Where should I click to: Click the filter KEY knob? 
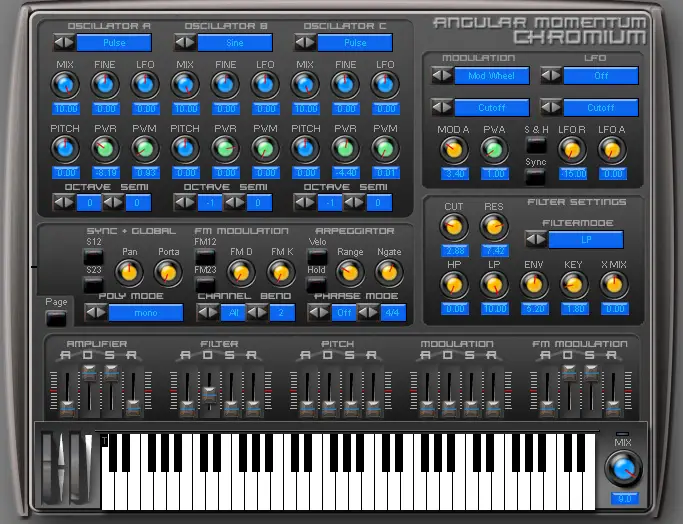coord(574,285)
